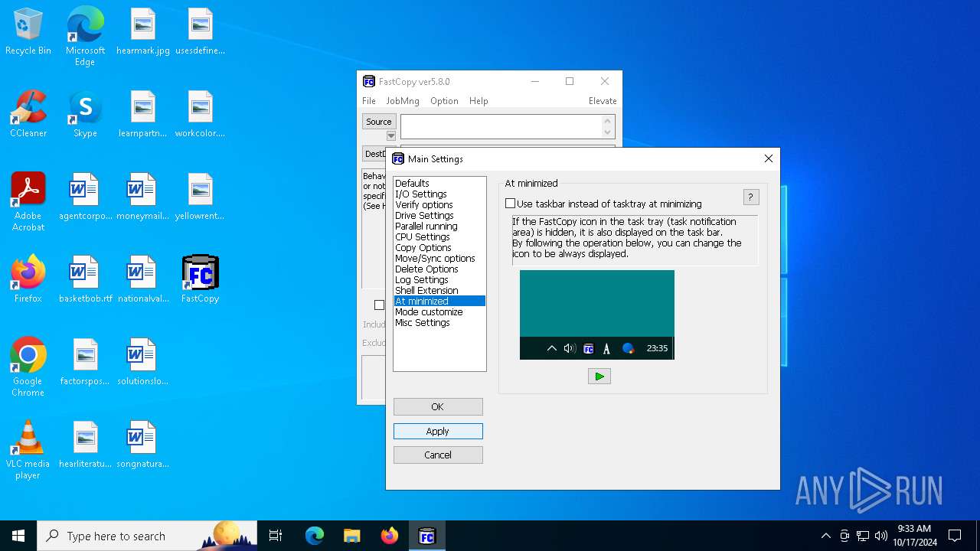Image resolution: width=980 pixels, height=551 pixels.
Task: Select Move/Sync options in settings list
Action: [439, 258]
